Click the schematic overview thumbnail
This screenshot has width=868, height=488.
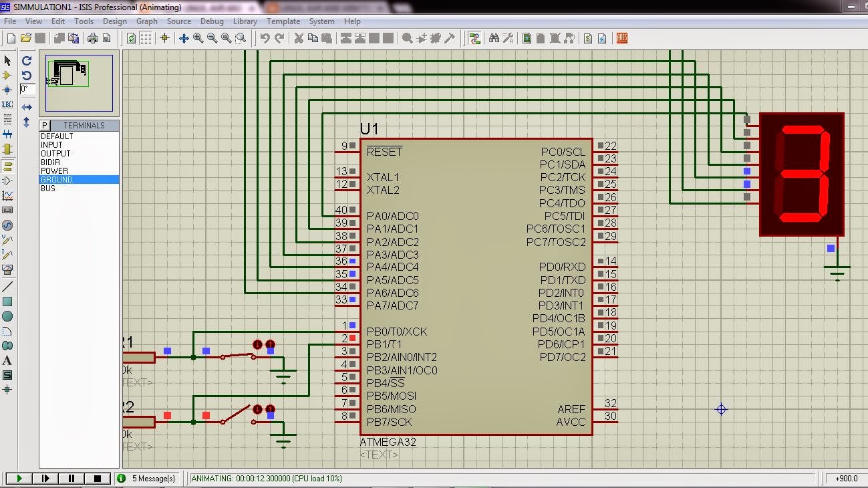click(x=79, y=84)
